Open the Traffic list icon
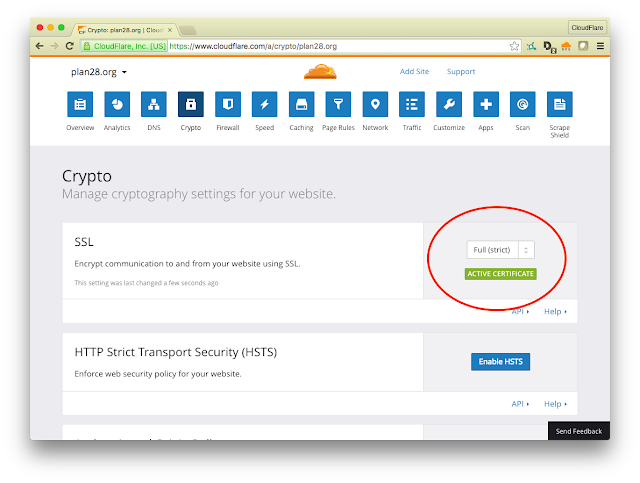The height and width of the screenshot is (483, 640). [412, 105]
